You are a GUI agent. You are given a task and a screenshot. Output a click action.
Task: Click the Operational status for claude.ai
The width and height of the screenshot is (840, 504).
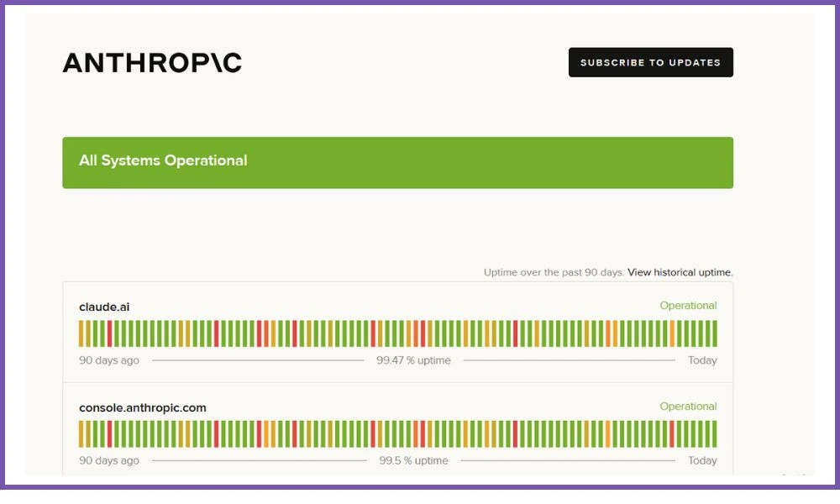coord(688,306)
